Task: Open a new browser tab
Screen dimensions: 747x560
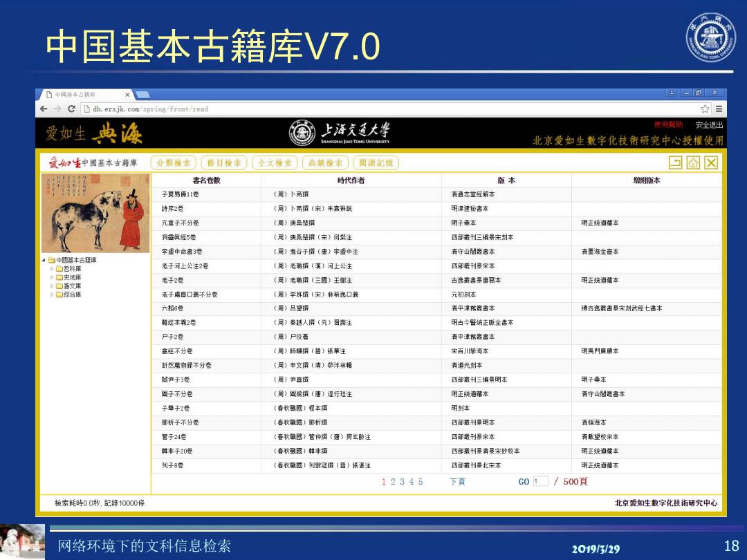Action: click(x=143, y=95)
